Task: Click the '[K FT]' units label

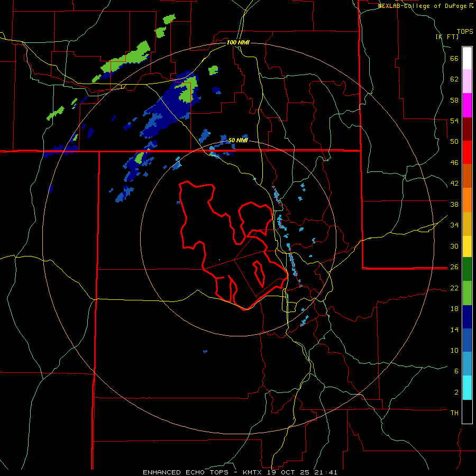Action: click(x=447, y=36)
